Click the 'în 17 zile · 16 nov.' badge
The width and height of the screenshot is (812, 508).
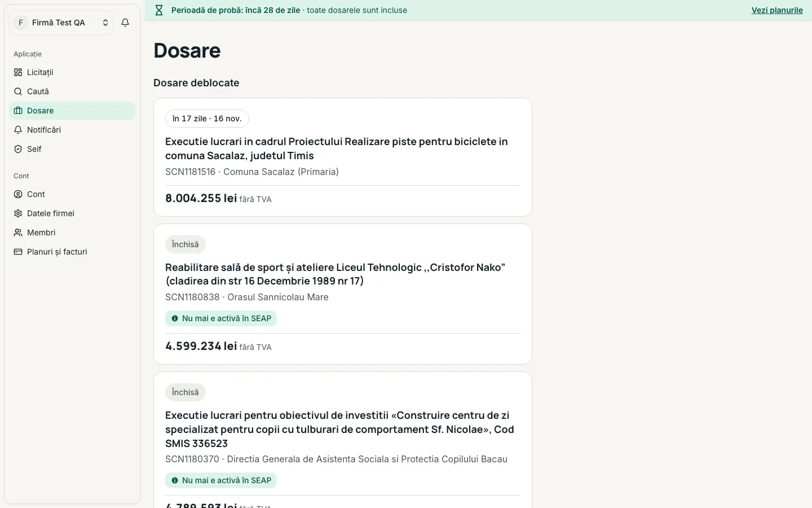pos(207,119)
